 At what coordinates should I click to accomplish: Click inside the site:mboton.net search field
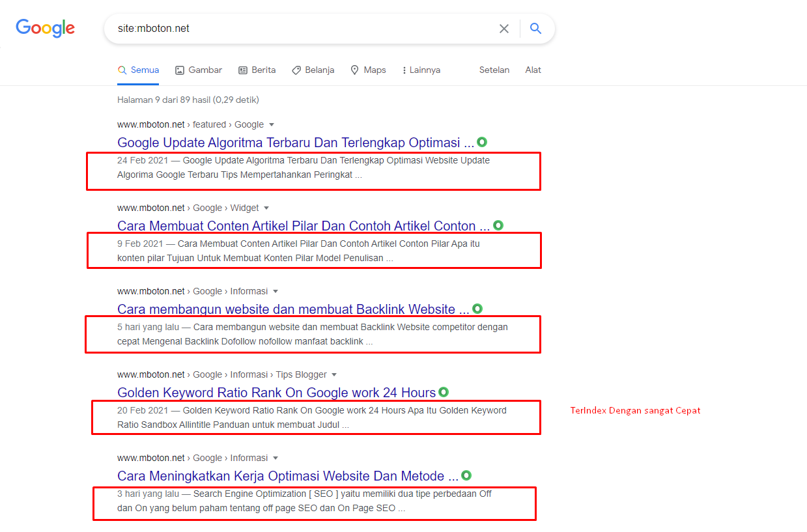point(300,29)
